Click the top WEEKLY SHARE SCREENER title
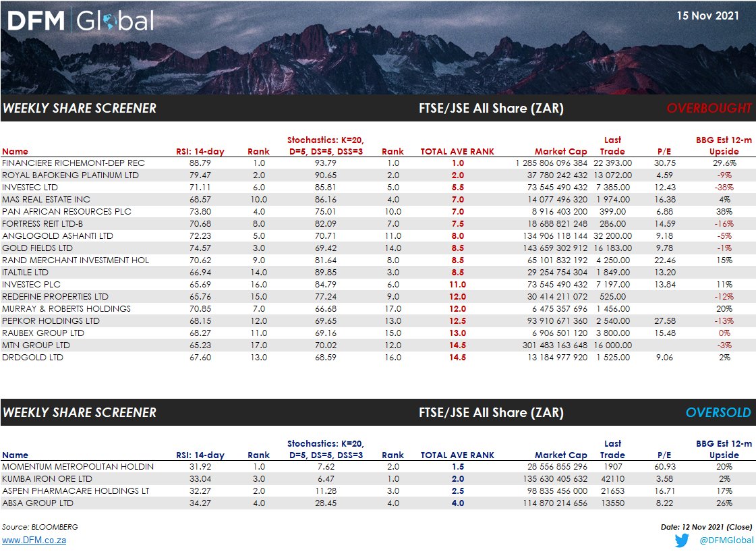 pos(80,108)
